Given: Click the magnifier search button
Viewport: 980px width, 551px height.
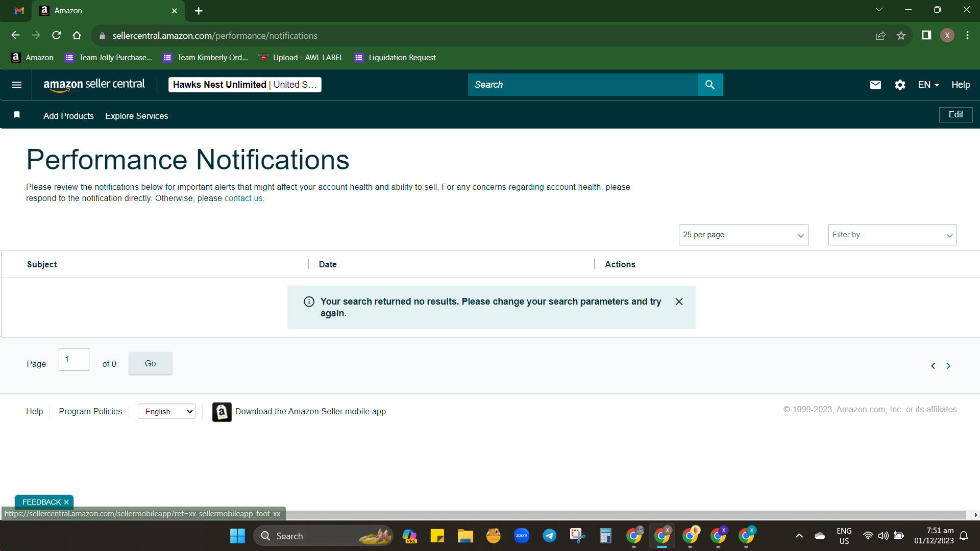Looking at the screenshot, I should (710, 85).
